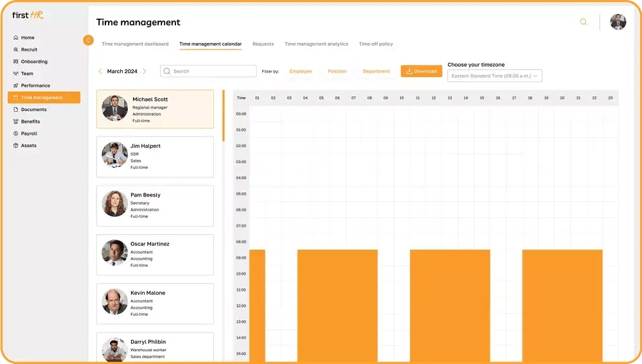Open the Eastern Standard Time timezone dropdown

[x=494, y=76]
